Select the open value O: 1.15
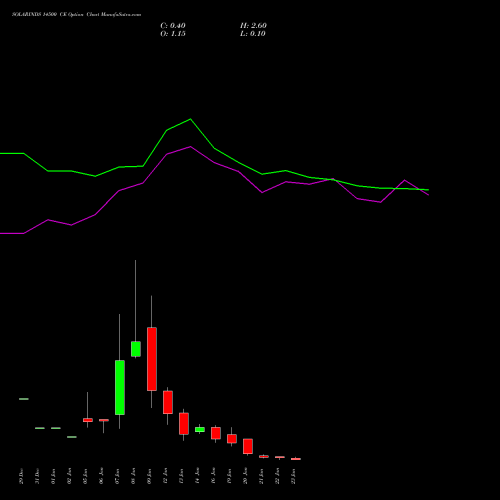The image size is (500, 500). [173, 34]
